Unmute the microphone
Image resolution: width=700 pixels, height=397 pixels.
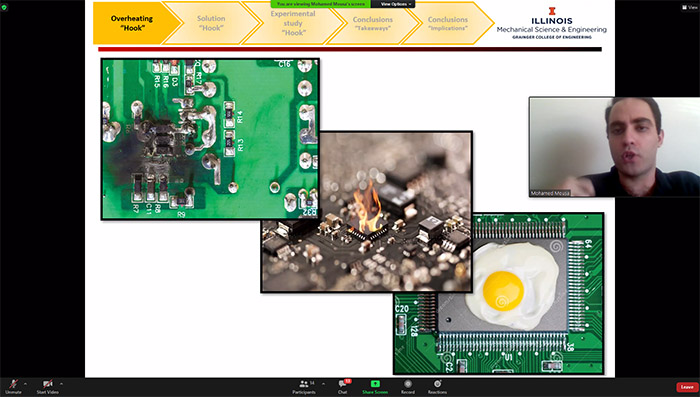(13, 386)
